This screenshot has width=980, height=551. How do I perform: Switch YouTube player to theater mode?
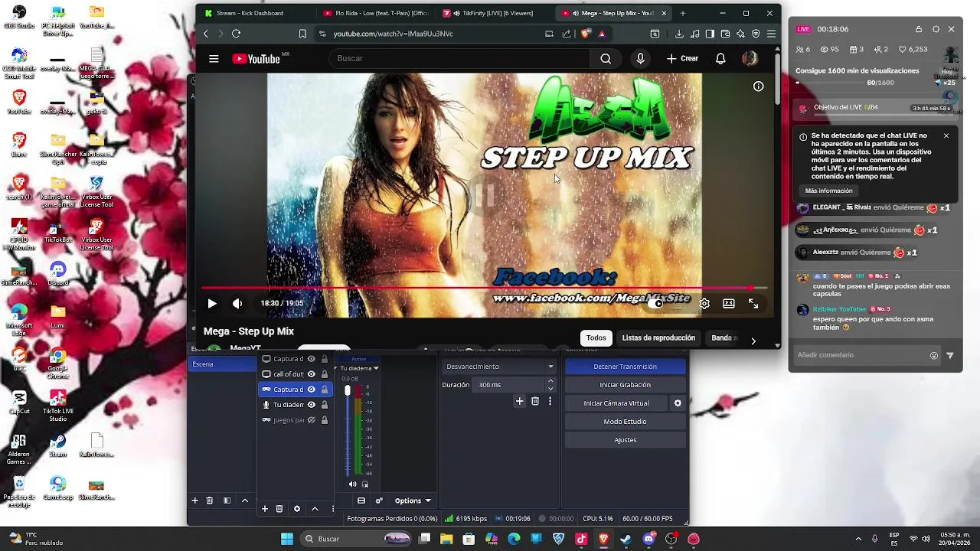(729, 304)
